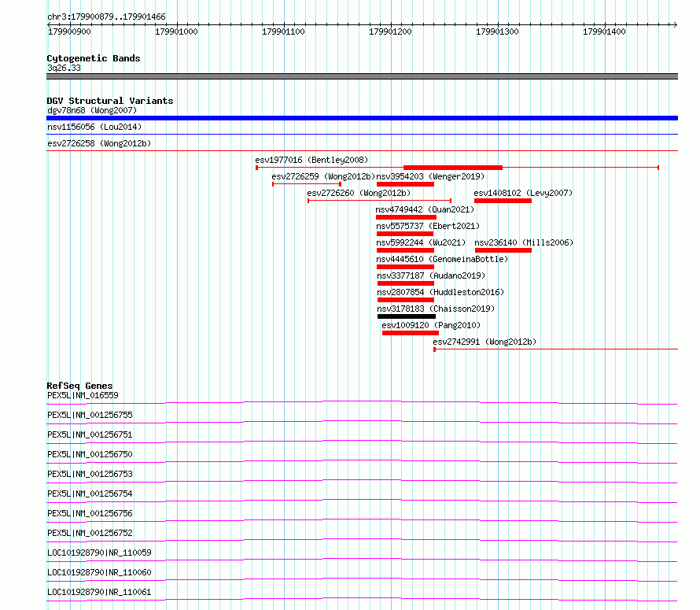The width and height of the screenshot is (700, 610).
Task: Open variant nsv5575737 (Ebert2021) label
Action: tap(428, 226)
